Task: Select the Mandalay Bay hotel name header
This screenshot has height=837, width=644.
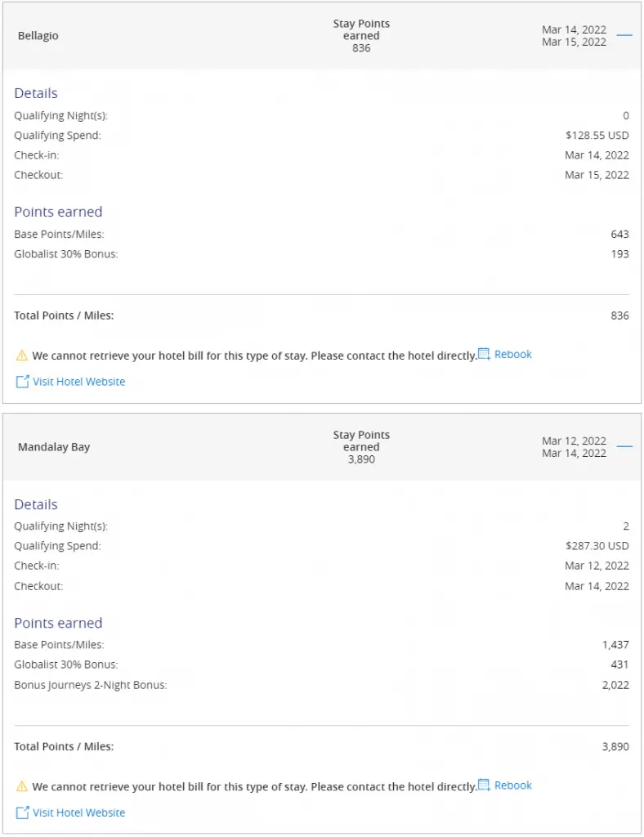Action: pos(54,447)
